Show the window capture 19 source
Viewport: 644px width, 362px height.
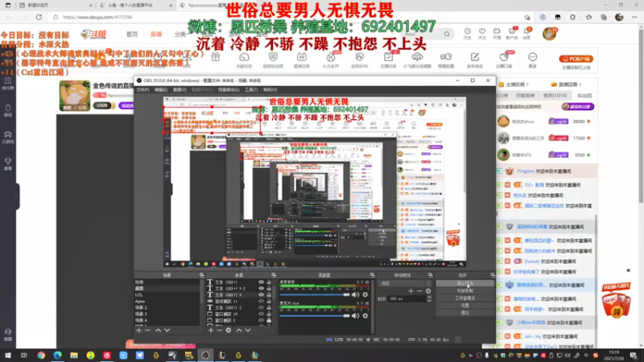click(261, 314)
